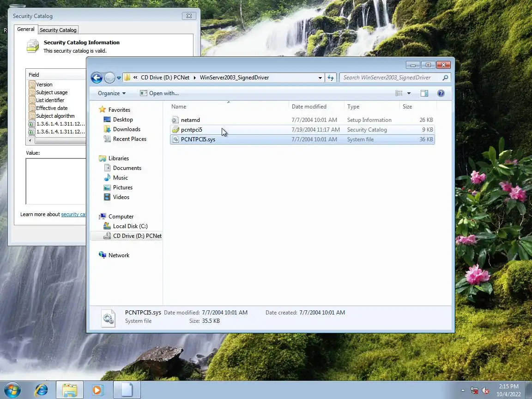Go back using the Explorer Back arrow
This screenshot has height=399, width=532.
[x=97, y=78]
